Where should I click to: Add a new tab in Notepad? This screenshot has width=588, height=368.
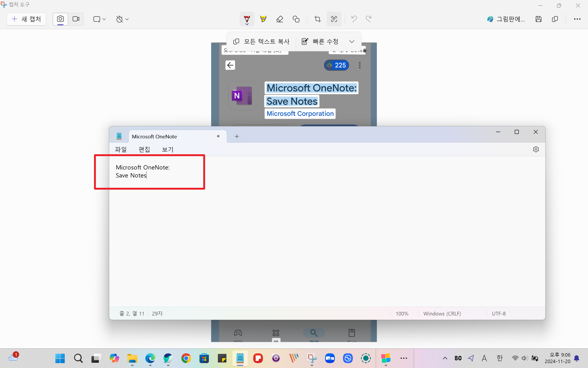tap(237, 137)
